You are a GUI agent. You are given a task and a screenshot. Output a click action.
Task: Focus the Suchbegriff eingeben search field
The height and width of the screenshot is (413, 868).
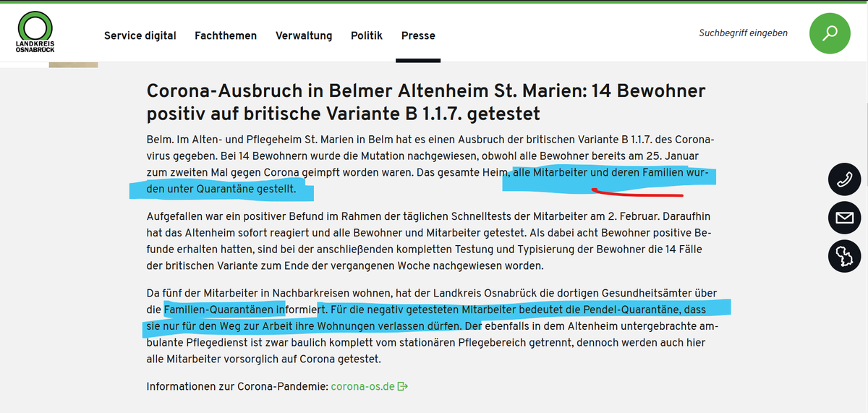point(743,33)
